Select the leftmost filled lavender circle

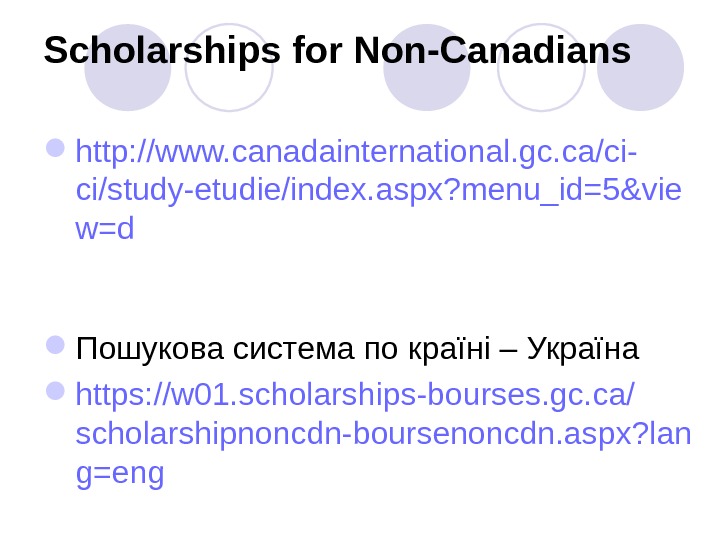(127, 69)
